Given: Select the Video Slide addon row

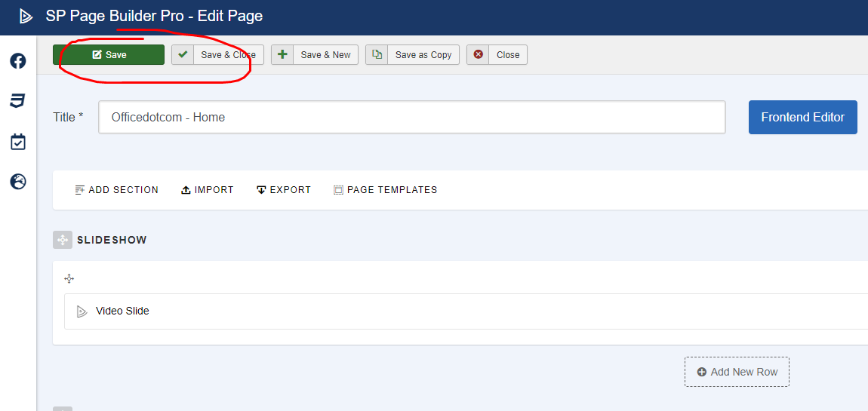Looking at the screenshot, I should tap(466, 311).
